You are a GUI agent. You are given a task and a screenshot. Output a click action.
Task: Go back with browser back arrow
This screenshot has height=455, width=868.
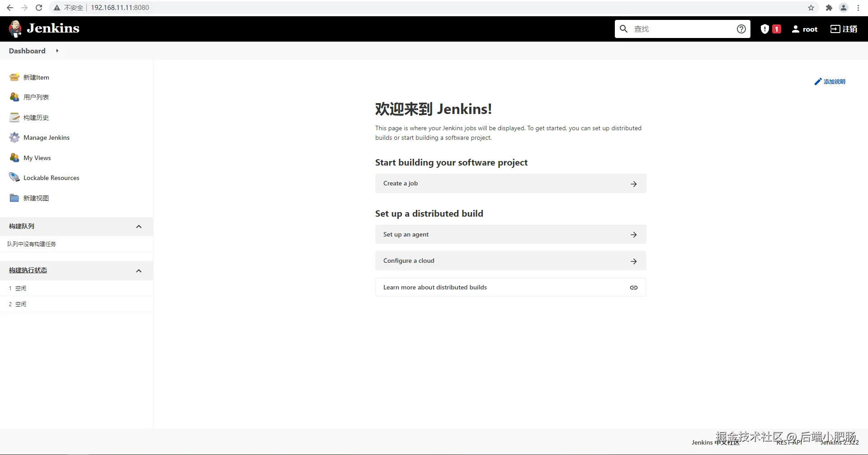(x=10, y=8)
